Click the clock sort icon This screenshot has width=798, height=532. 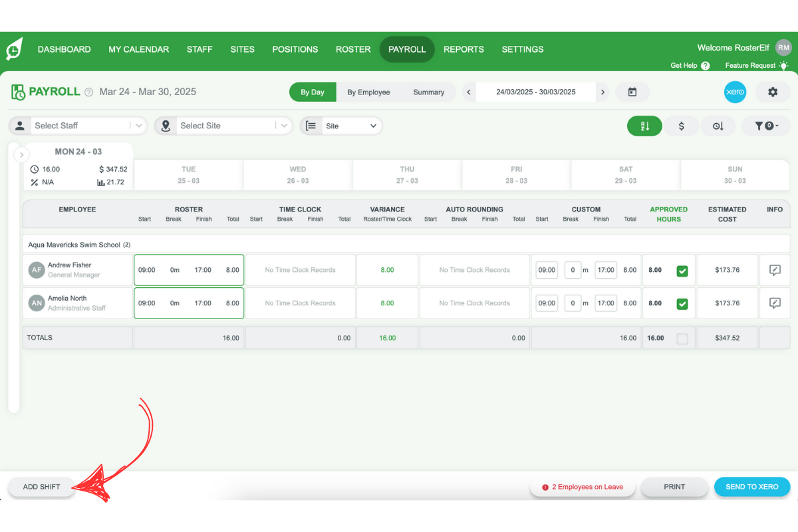(718, 126)
